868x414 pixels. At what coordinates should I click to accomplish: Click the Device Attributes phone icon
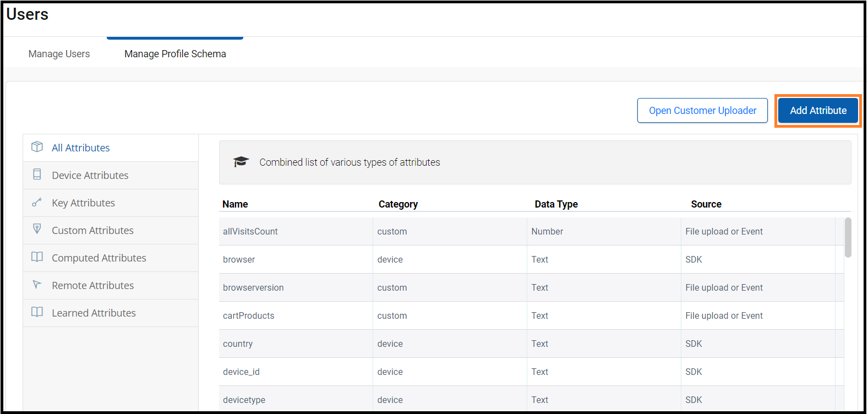pyautogui.click(x=37, y=174)
